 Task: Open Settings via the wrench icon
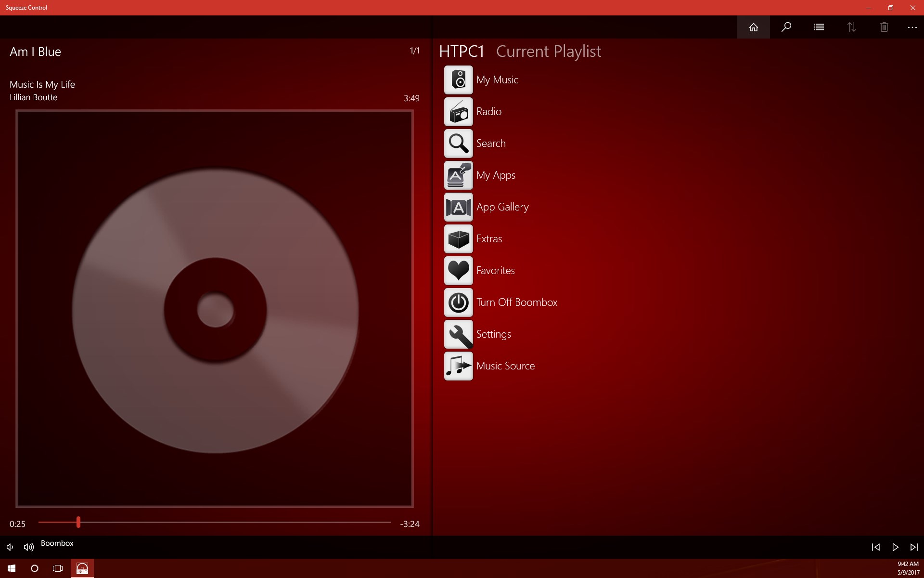click(x=458, y=334)
